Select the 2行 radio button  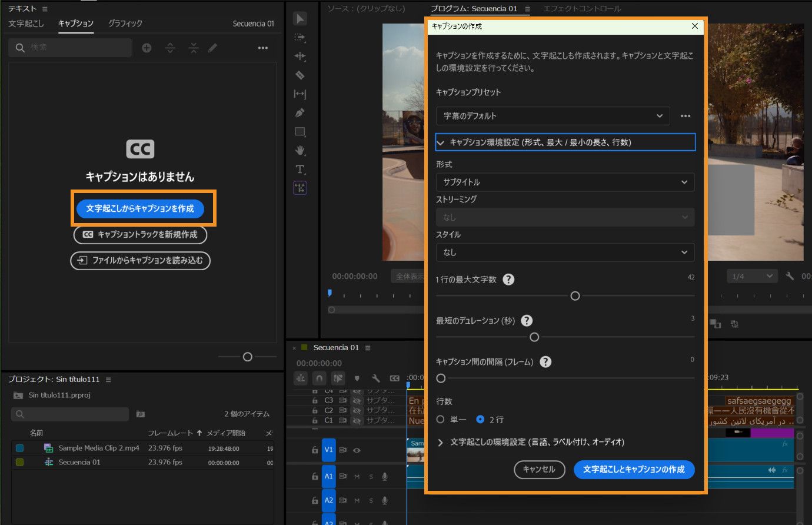click(x=480, y=420)
